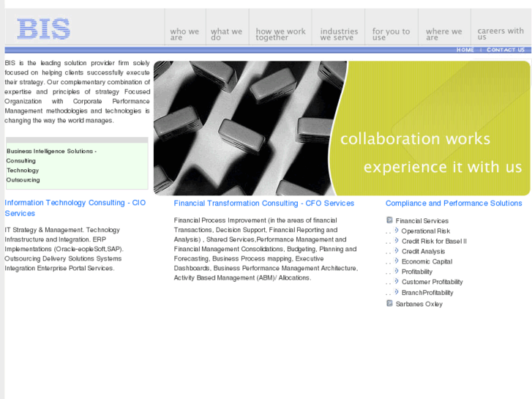Click the icon beside Sarbanes Oxley
This screenshot has width=532, height=399.
tap(389, 303)
